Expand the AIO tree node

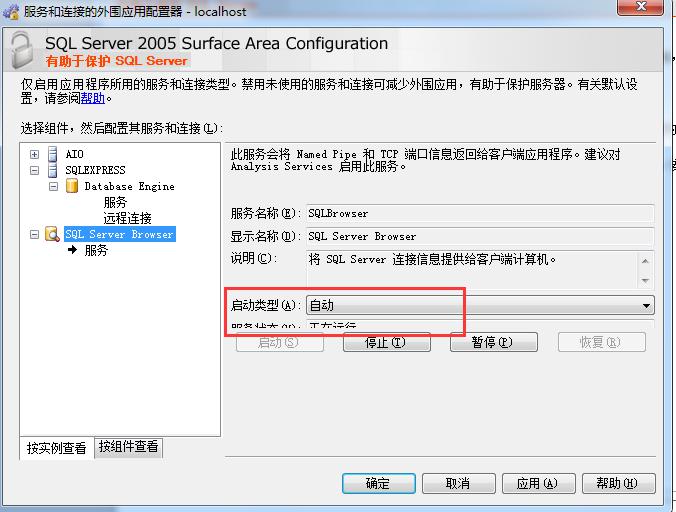click(x=35, y=155)
